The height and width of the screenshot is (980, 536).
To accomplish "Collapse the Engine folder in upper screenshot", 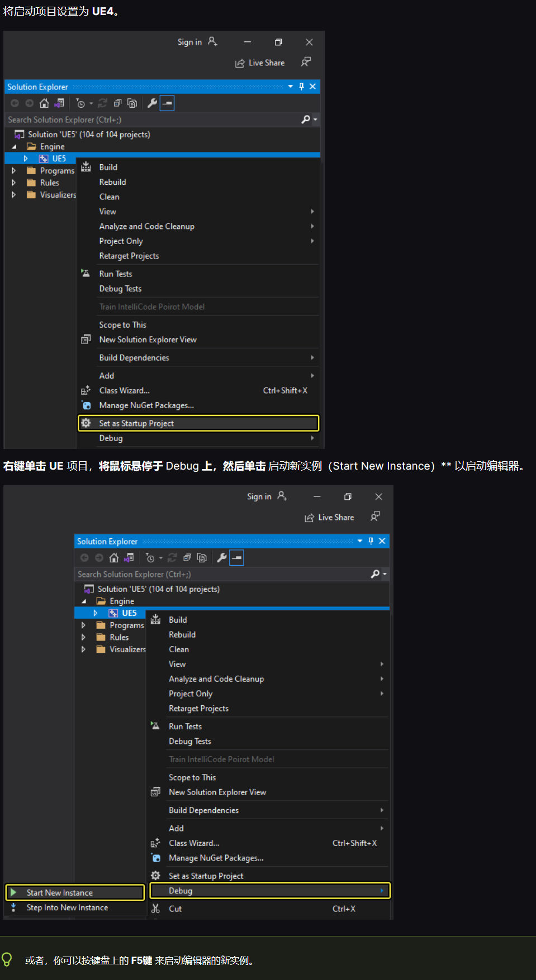I will [15, 147].
